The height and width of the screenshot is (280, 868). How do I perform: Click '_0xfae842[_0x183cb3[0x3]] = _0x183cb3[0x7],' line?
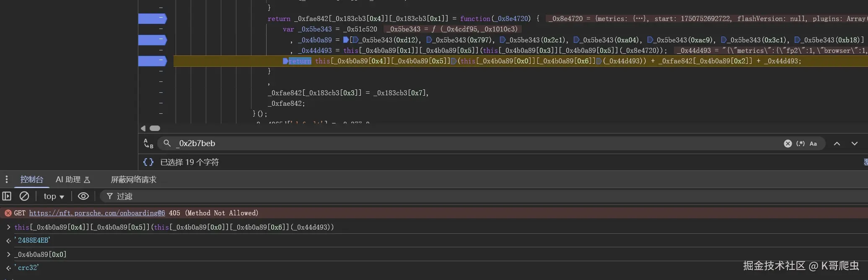click(x=348, y=93)
